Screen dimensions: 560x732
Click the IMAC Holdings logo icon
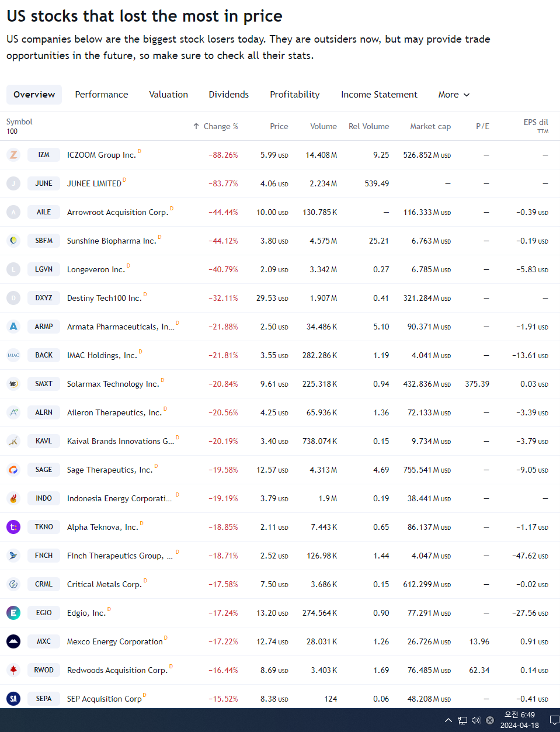pos(13,355)
